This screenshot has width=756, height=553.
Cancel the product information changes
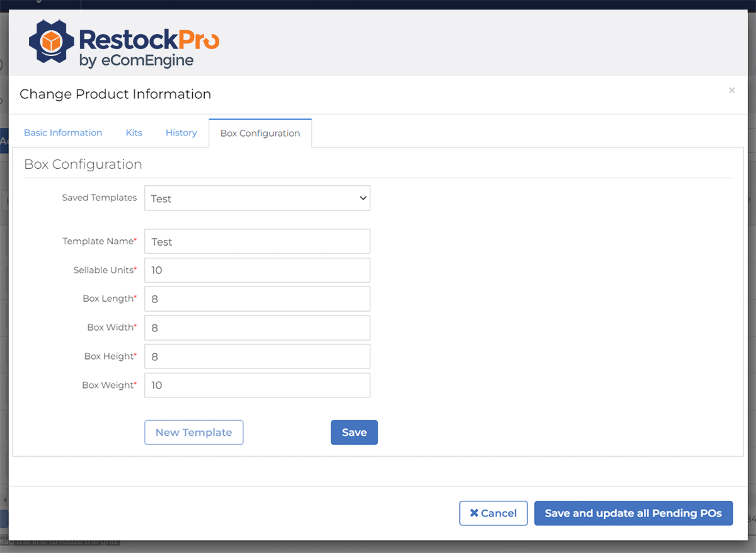click(x=493, y=513)
